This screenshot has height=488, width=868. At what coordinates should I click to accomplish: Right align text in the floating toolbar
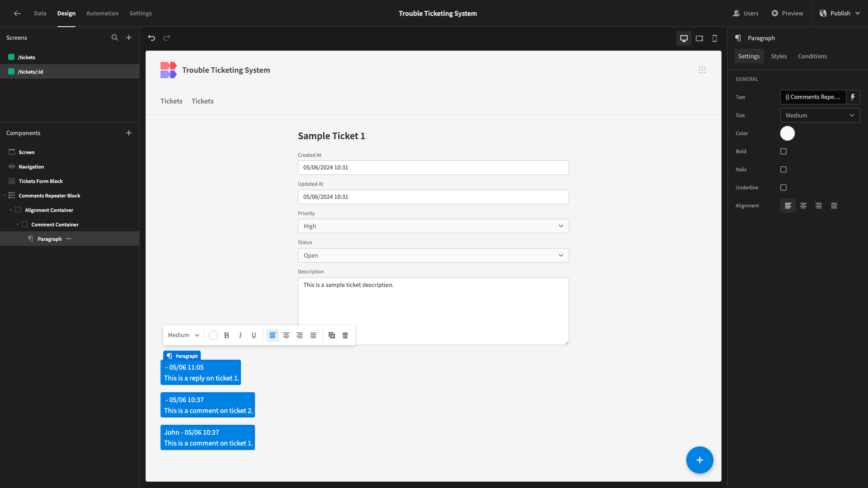tap(300, 335)
